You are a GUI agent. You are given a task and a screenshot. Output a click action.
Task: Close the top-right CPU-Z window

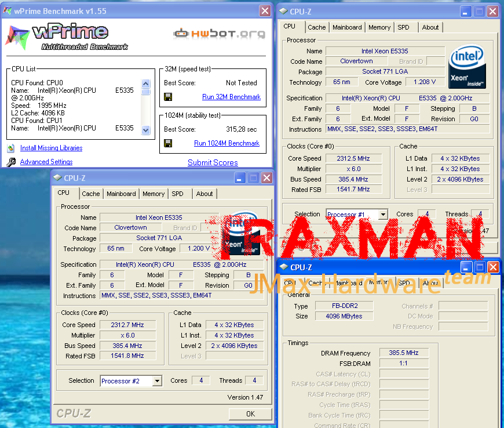[x=492, y=12]
